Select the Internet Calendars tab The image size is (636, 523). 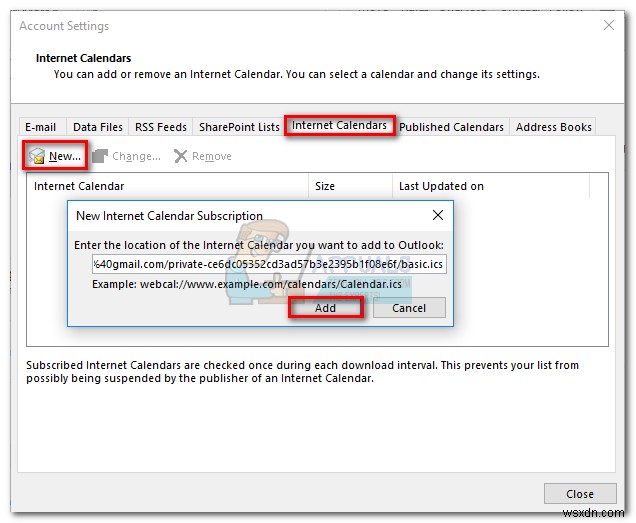coord(339,125)
